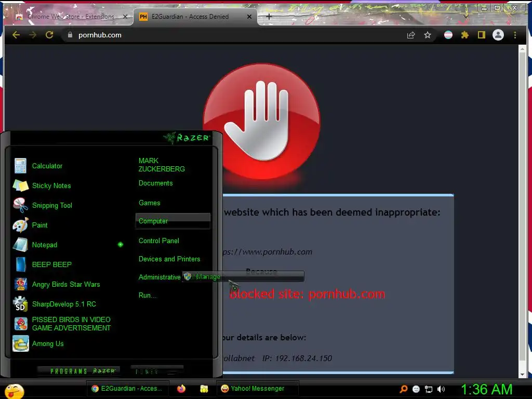
Task: Click the page scrollbar down arrow
Action: 523,375
